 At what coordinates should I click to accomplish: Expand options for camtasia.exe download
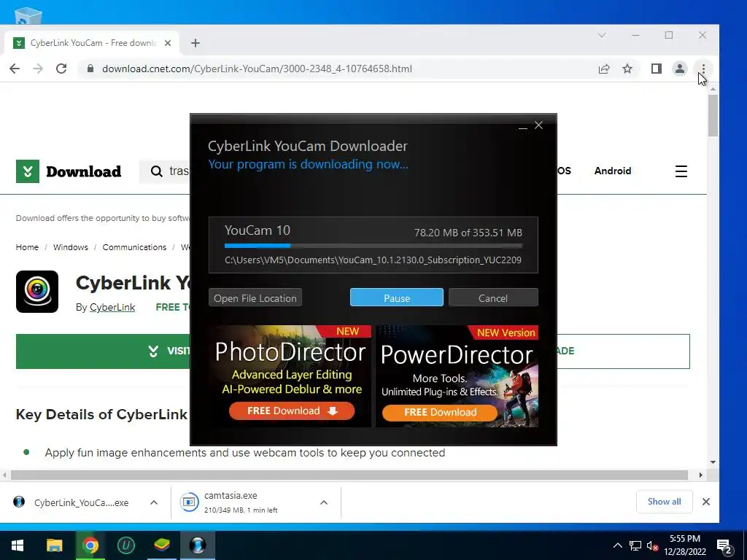click(x=324, y=502)
